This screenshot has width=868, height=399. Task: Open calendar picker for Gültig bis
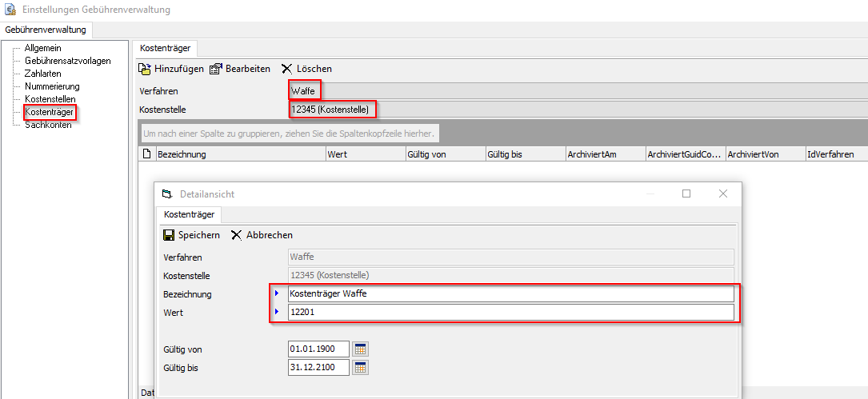click(x=360, y=368)
